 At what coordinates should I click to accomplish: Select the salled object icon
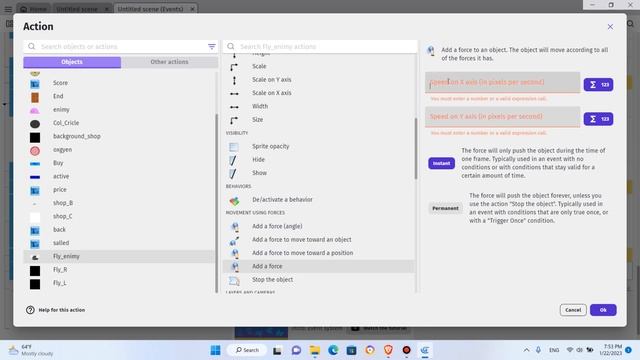coord(35,244)
